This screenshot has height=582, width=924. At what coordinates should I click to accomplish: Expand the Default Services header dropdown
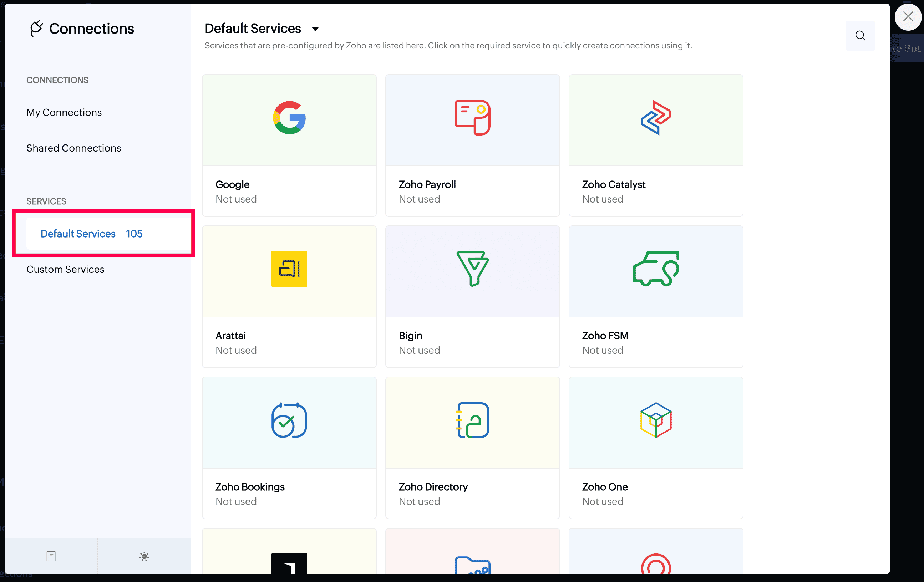click(x=315, y=29)
